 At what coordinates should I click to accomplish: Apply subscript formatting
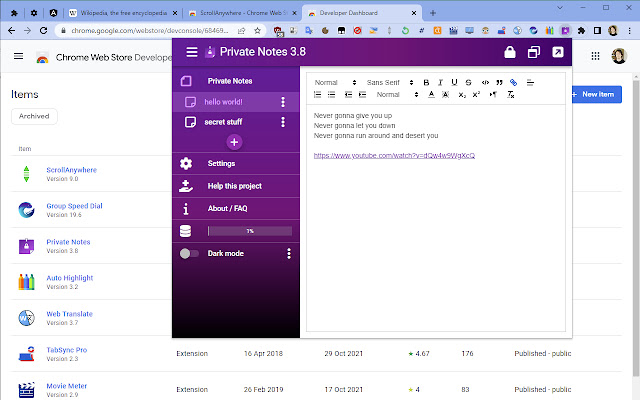coord(462,95)
